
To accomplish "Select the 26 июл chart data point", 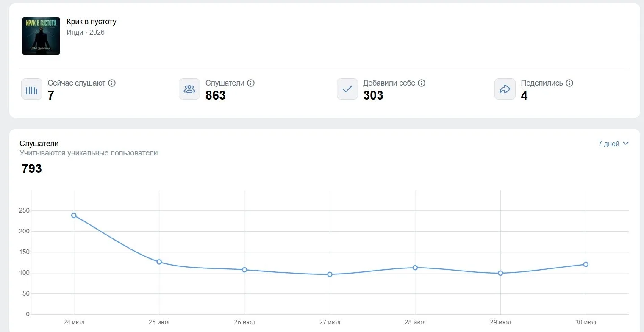I will click(244, 270).
